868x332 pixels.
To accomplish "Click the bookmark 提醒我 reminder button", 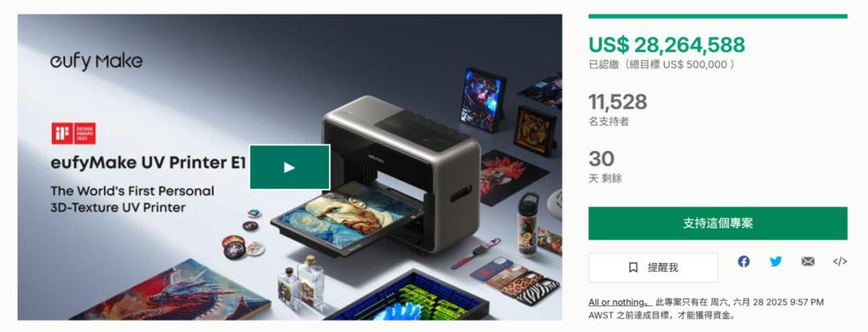I will point(653,268).
